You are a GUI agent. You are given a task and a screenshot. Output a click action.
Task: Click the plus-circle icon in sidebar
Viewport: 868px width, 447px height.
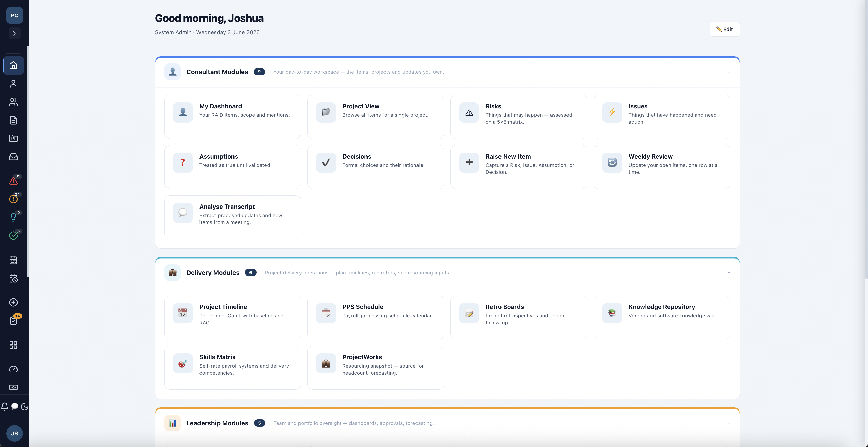pos(13,302)
